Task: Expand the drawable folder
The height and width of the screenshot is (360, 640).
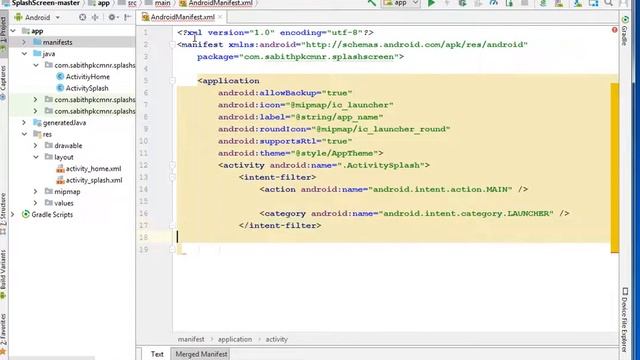Action: tap(36, 146)
